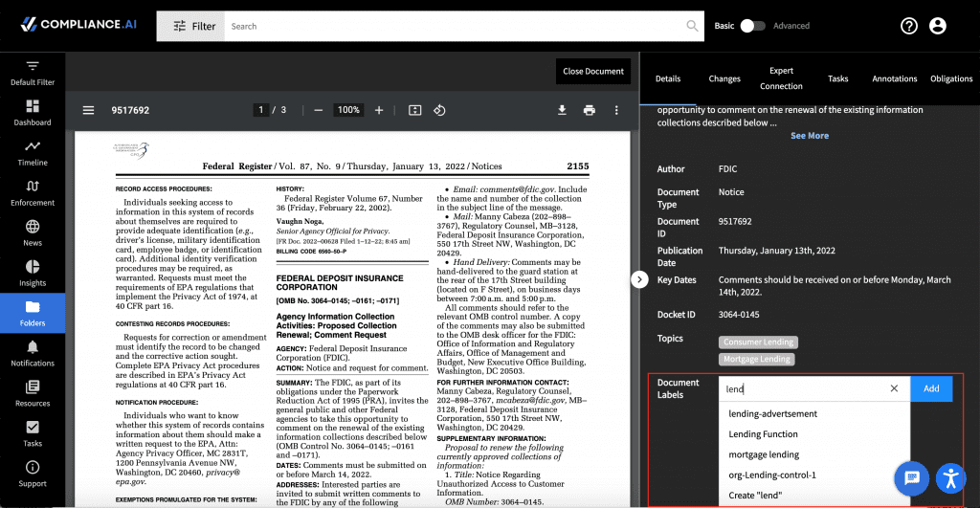The height and width of the screenshot is (508, 980).
Task: Switch to the Changes tab
Action: (724, 78)
